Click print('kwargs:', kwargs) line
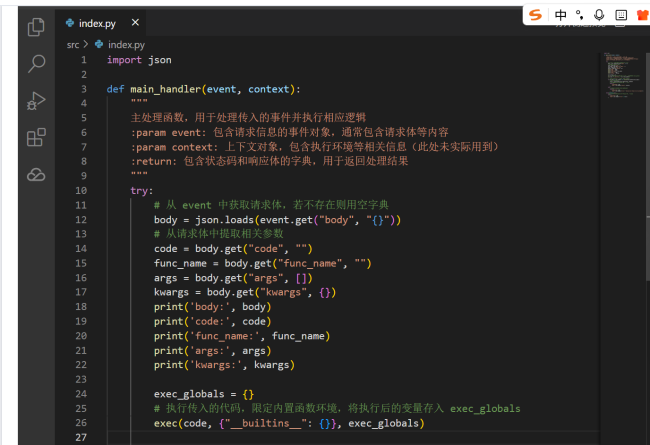 [224, 365]
